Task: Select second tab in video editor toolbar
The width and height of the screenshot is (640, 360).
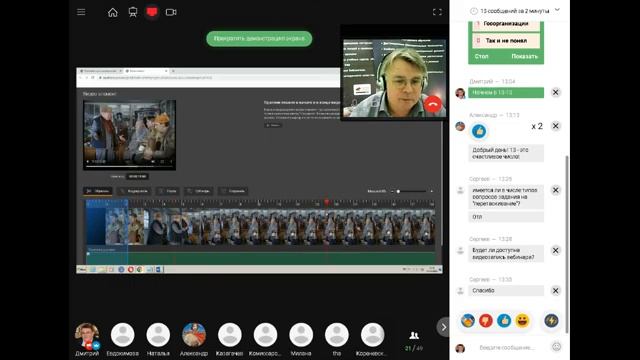Action: (x=133, y=191)
